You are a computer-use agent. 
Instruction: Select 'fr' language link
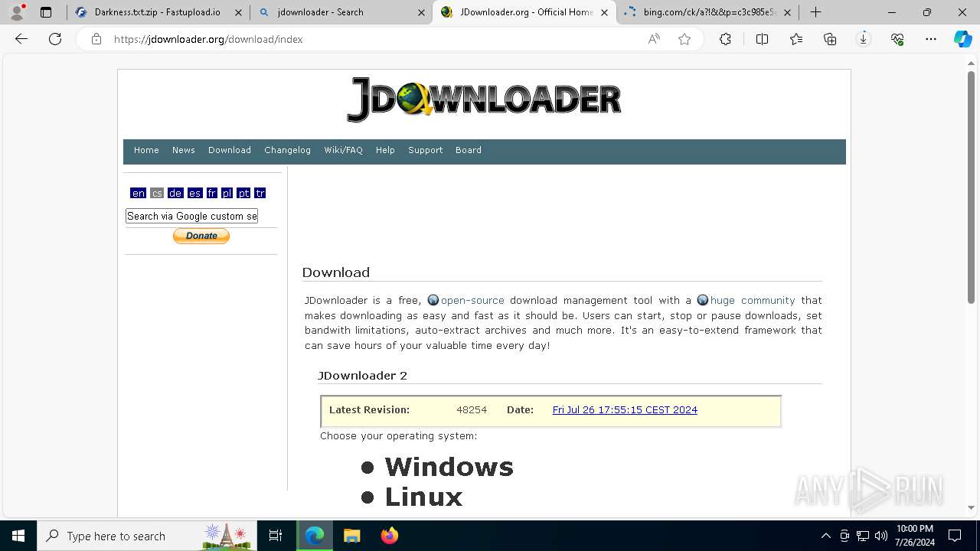(x=212, y=193)
